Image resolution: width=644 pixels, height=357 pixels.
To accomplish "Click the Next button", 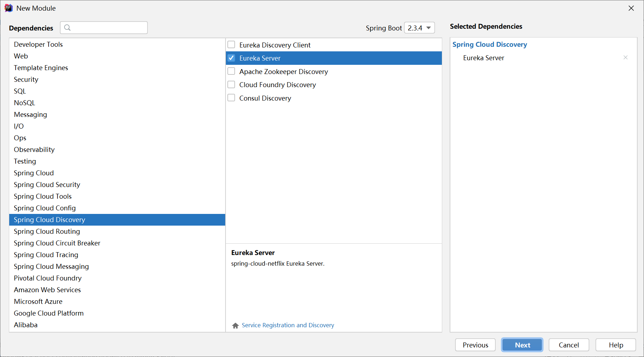I will (522, 345).
